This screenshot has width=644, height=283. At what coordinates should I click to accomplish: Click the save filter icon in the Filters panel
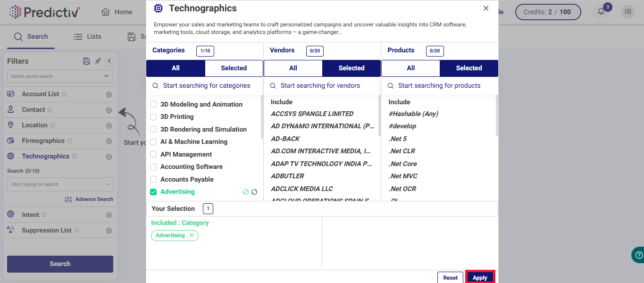coord(86,61)
